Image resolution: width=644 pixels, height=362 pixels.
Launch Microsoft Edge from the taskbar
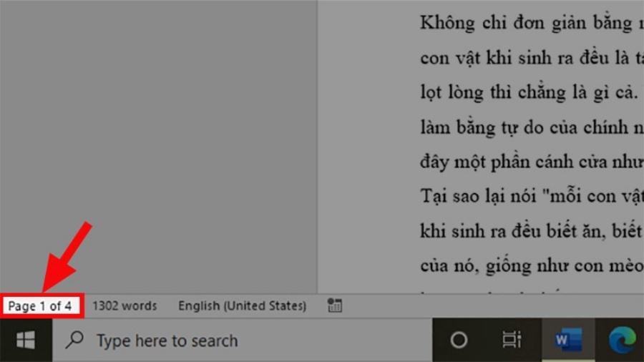621,341
